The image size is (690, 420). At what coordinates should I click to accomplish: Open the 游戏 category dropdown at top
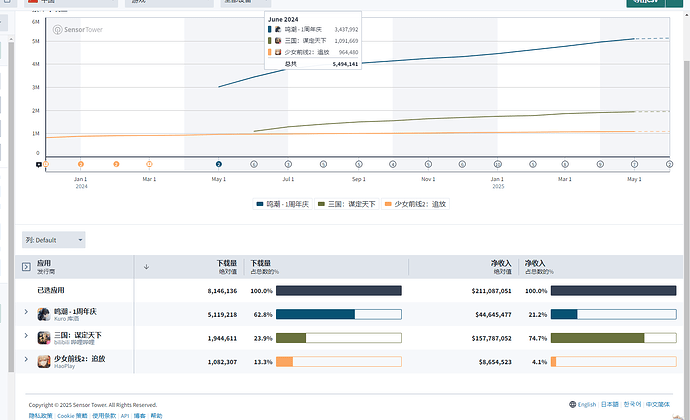click(169, 2)
